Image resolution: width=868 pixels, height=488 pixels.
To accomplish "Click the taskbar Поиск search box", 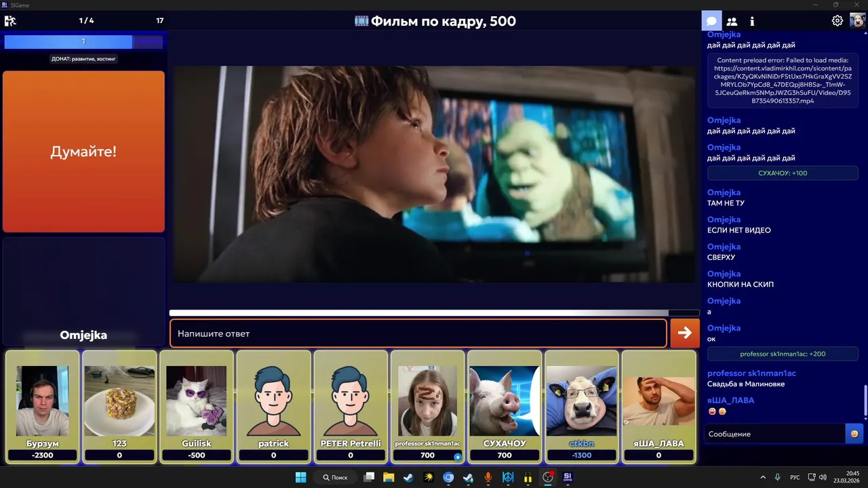I will coord(335,477).
